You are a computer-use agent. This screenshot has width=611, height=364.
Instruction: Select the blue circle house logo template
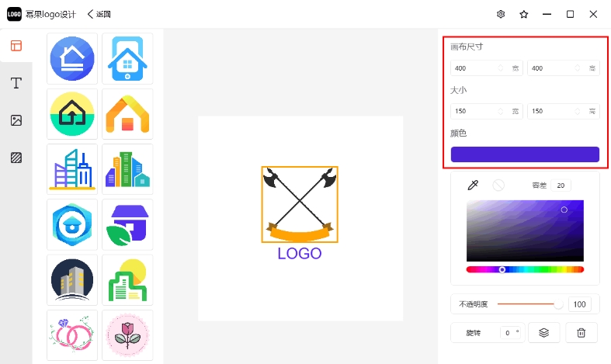[x=72, y=58]
